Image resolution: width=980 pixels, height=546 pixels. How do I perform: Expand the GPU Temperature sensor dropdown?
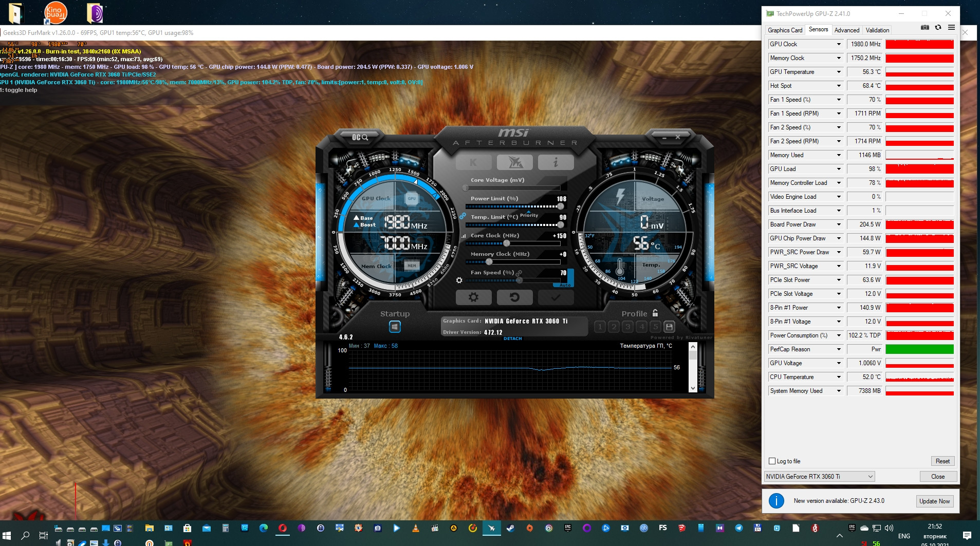pos(839,72)
